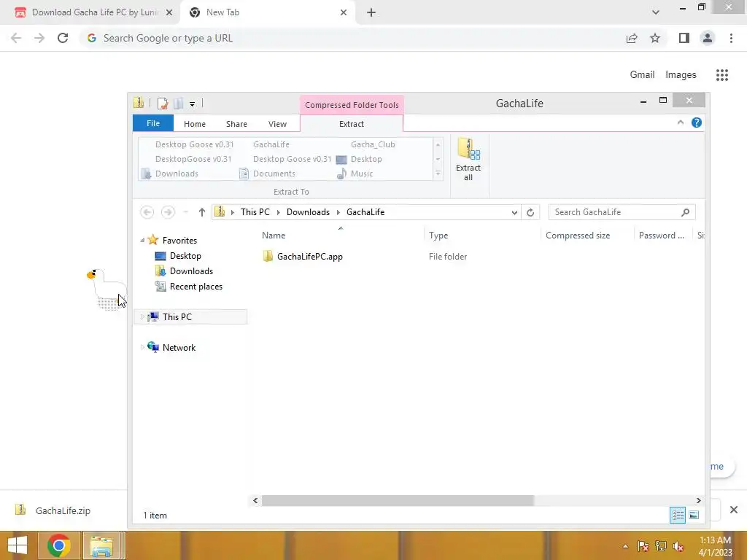Screen dimensions: 747x560
Task: Click GachaLife in address breadcrumb
Action: tap(365, 212)
